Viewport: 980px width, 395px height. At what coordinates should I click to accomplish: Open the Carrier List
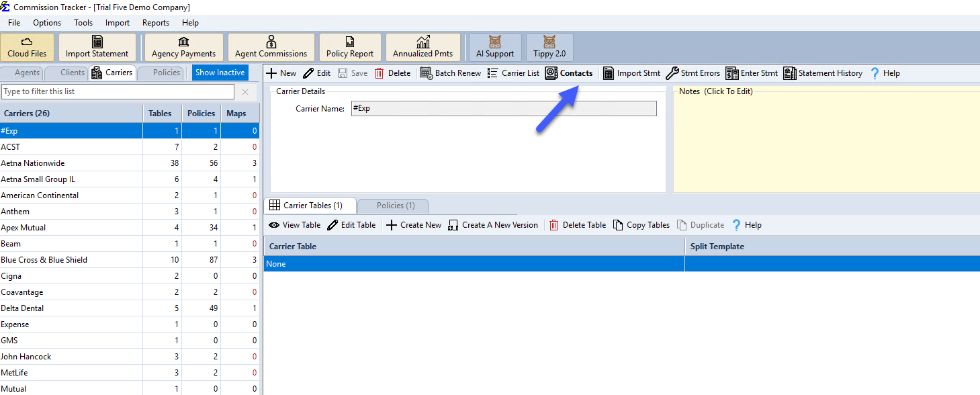coord(513,73)
